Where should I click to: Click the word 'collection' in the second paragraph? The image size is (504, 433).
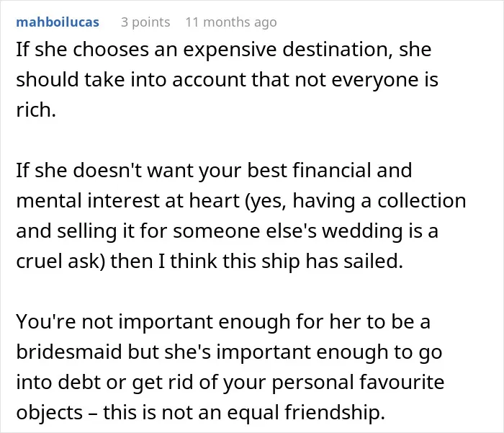(422, 200)
